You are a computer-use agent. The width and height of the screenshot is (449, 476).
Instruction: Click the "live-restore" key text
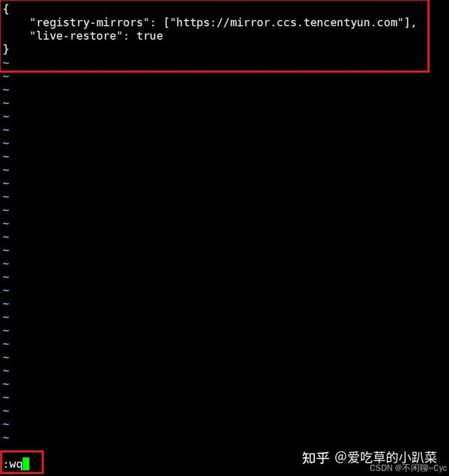pos(76,36)
